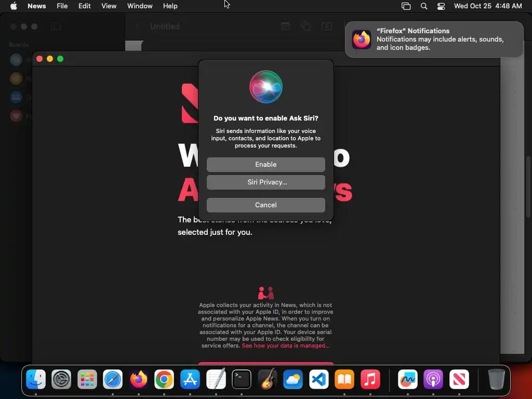Open Freeform from the Dock
This screenshot has width=532, height=399.
(407, 379)
